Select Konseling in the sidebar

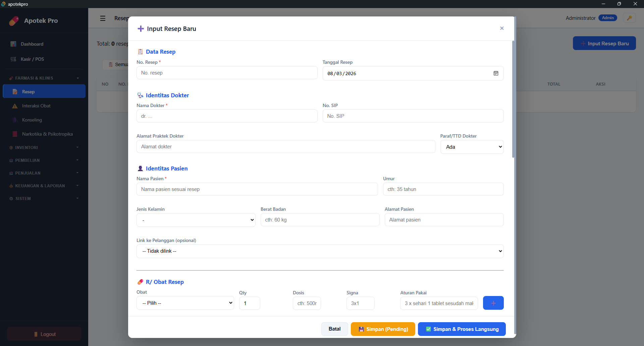coord(32,120)
